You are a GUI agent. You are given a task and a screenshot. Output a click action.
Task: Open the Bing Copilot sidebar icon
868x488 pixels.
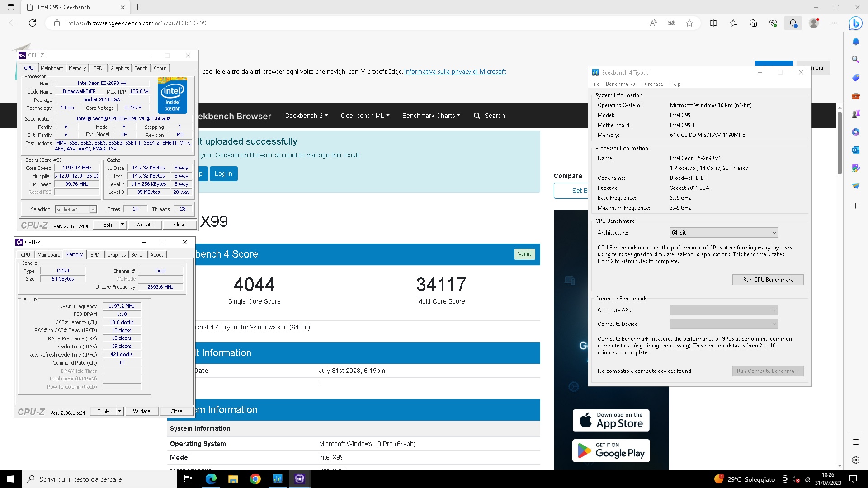(855, 23)
